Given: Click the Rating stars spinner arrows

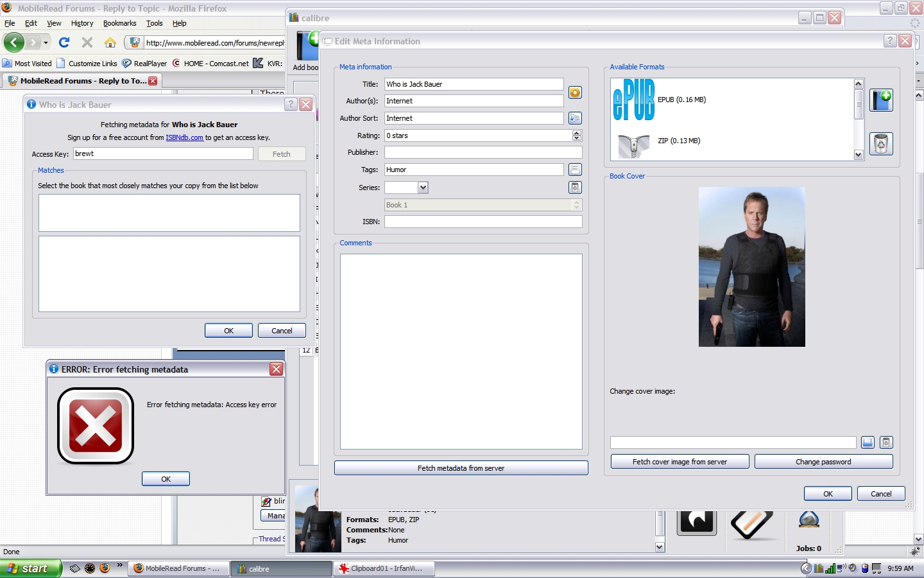Looking at the screenshot, I should 577,136.
